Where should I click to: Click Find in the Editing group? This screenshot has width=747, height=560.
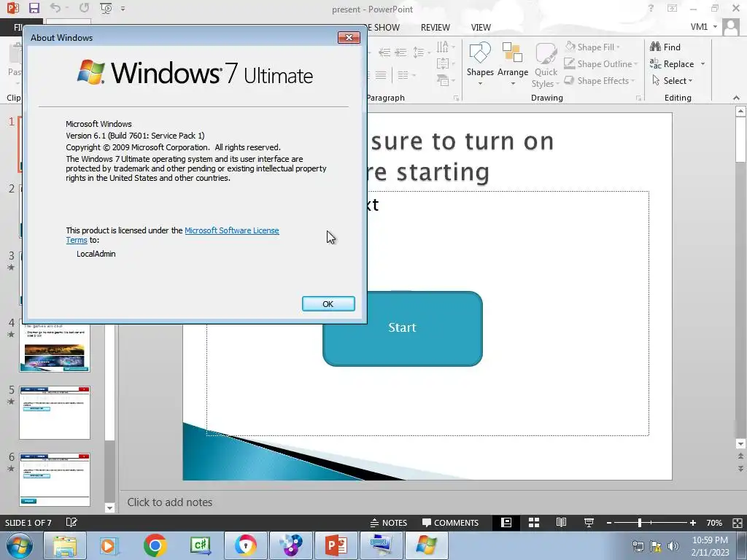tap(665, 47)
